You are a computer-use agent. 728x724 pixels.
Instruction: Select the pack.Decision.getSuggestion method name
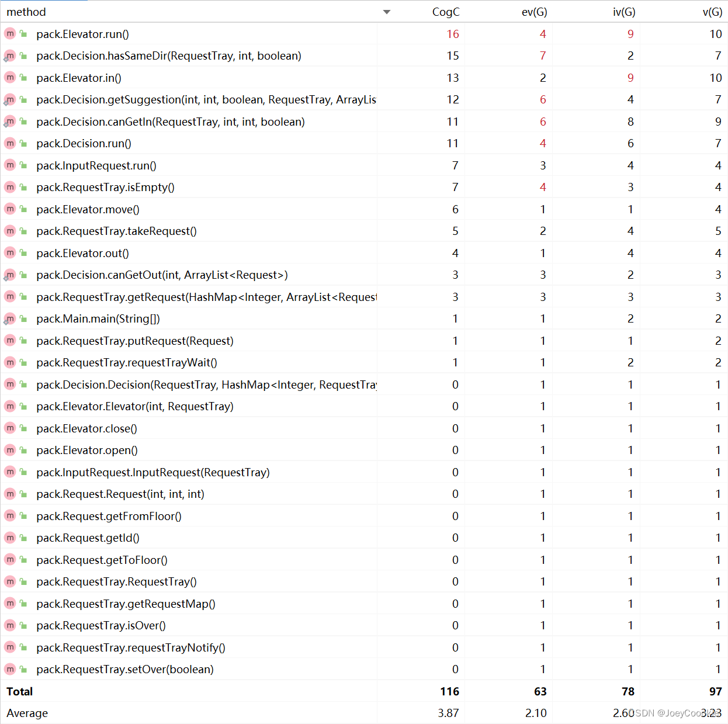[206, 100]
